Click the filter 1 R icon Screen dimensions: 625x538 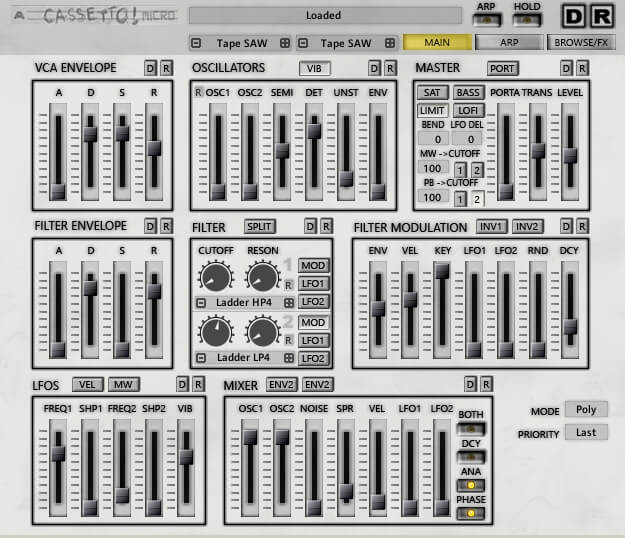coord(288,285)
